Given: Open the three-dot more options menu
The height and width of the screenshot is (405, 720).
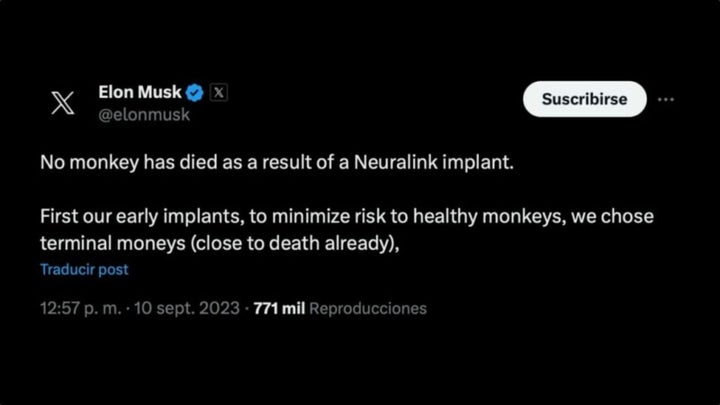Looking at the screenshot, I should (666, 99).
